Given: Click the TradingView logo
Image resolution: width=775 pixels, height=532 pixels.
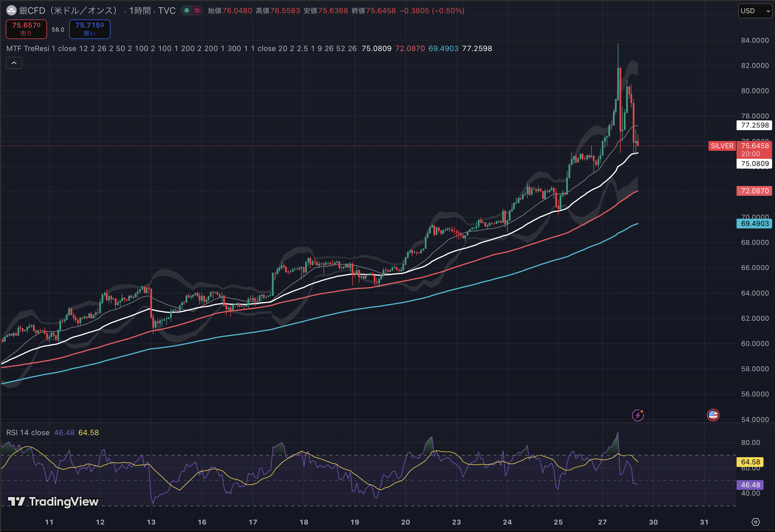Looking at the screenshot, I should click(x=53, y=501).
